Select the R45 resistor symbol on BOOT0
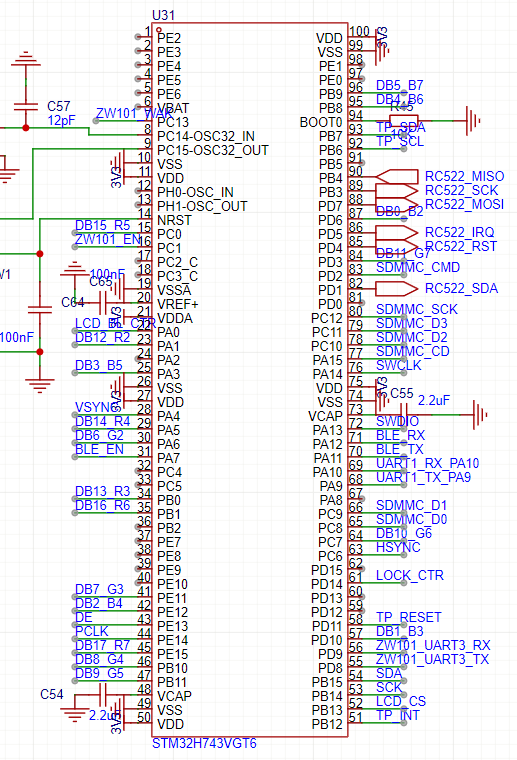 [404, 121]
